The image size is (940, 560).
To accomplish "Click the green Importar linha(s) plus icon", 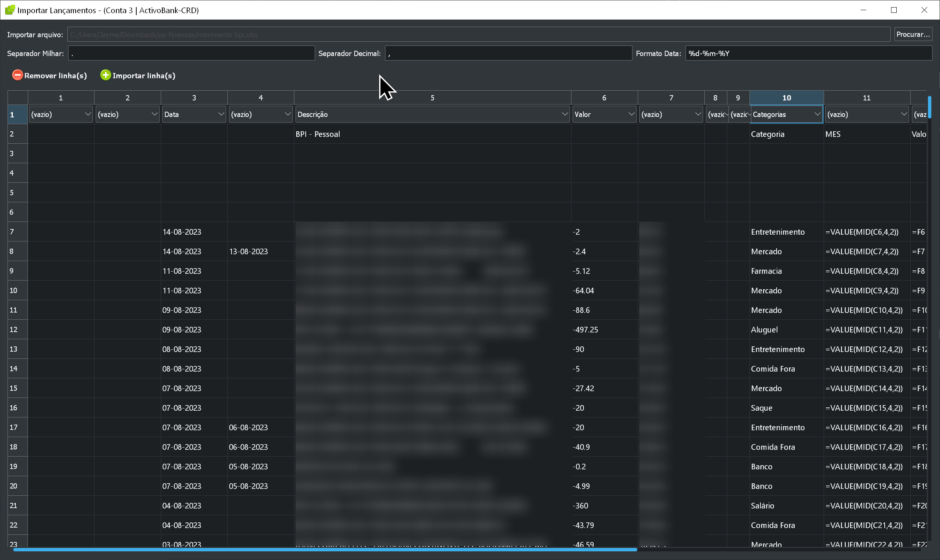I will 105,75.
